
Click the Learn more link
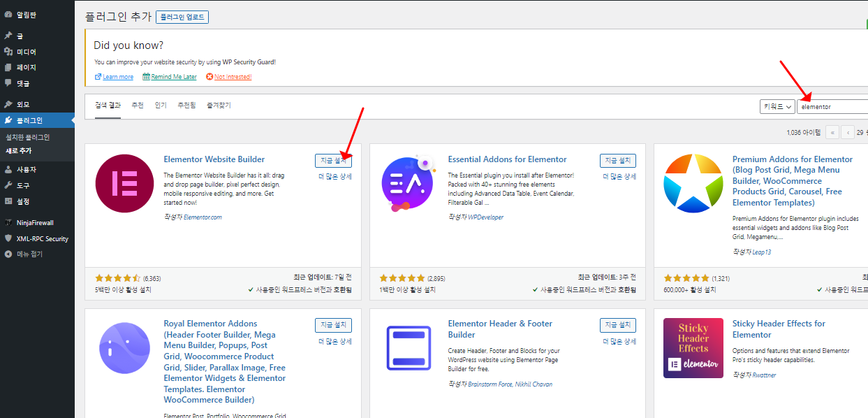tap(118, 77)
